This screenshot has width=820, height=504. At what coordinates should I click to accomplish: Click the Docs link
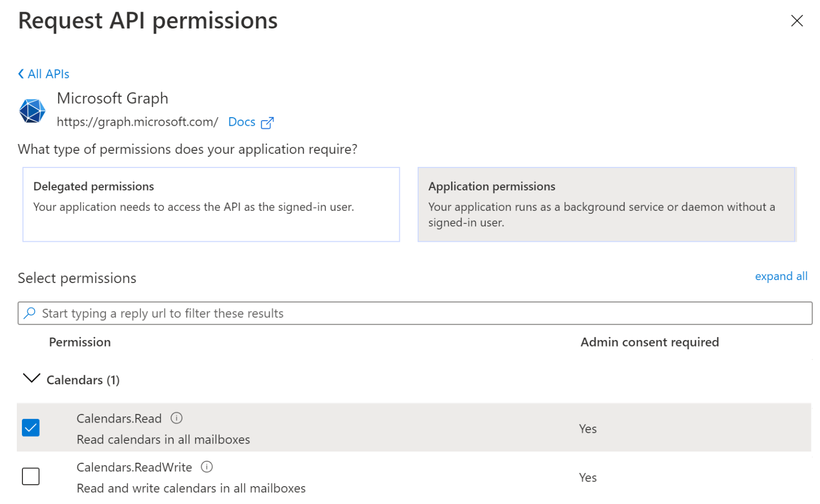click(x=241, y=122)
